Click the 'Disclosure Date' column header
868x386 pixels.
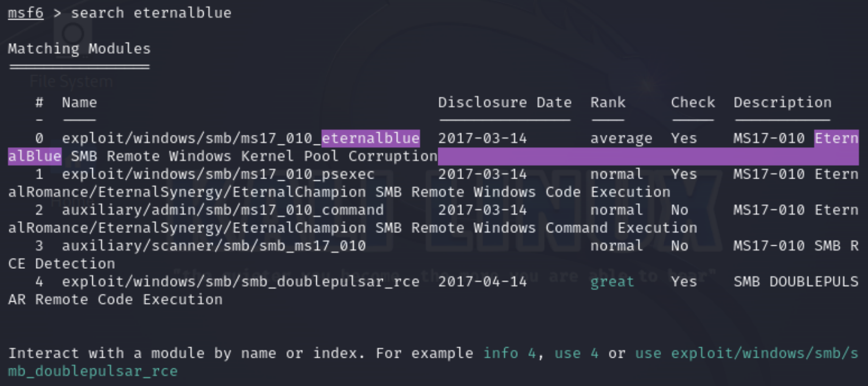[x=505, y=102]
